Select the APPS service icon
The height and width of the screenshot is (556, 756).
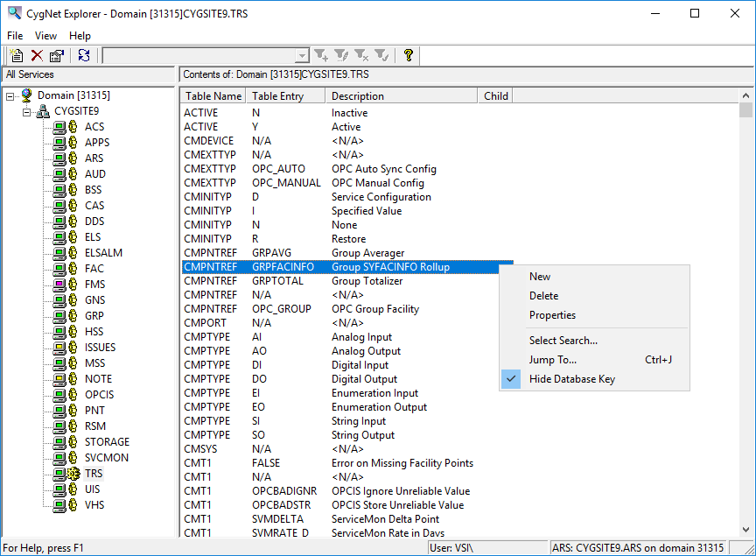(x=65, y=143)
